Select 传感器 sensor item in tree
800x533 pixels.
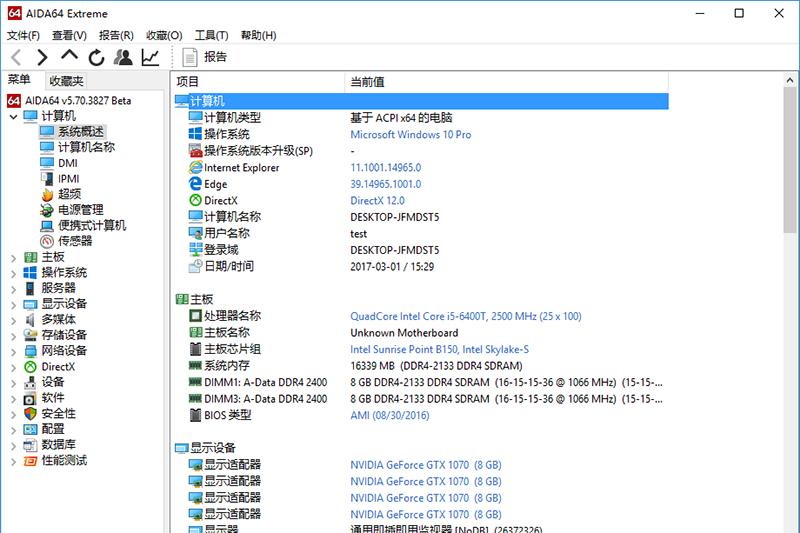(x=74, y=241)
